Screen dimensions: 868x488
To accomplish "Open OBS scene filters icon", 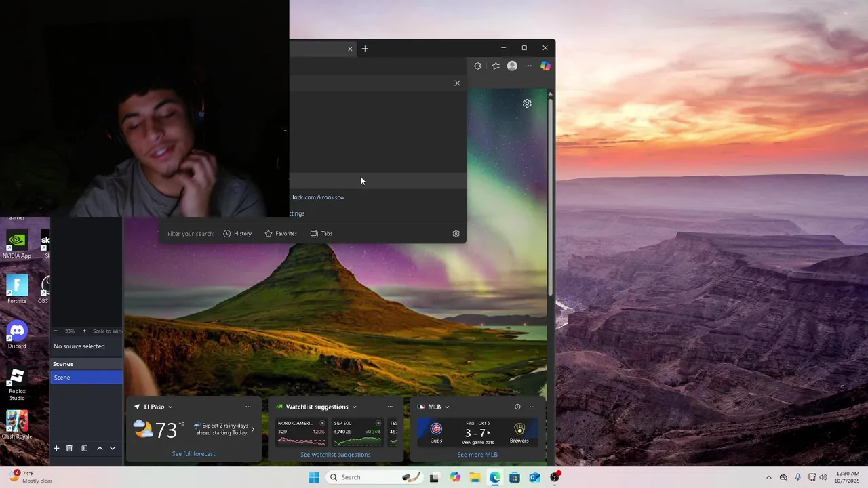I will point(84,448).
